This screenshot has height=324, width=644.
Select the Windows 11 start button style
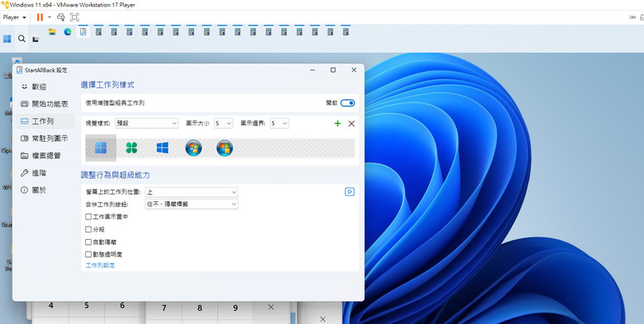(101, 148)
